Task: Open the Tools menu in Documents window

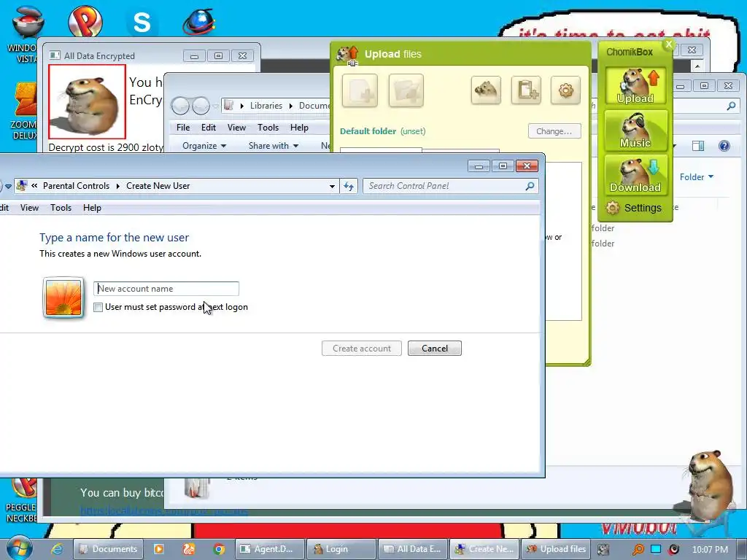Action: pos(268,128)
